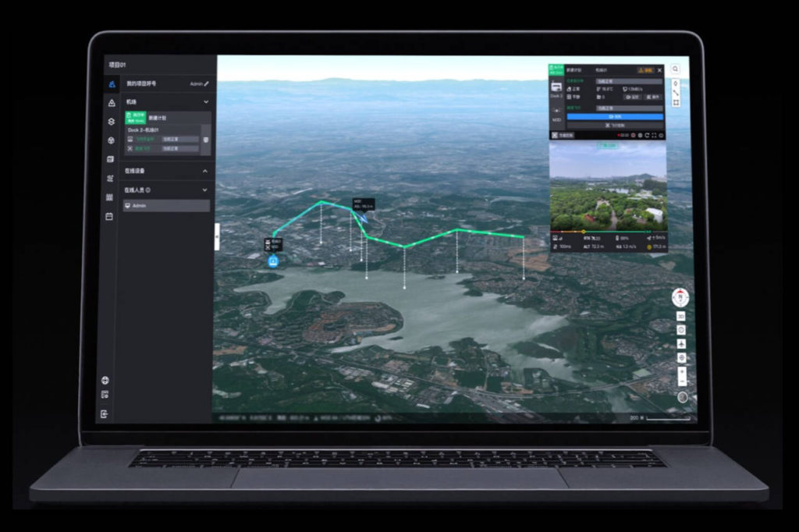Click the blue dock marker on map
This screenshot has width=799, height=532.
point(274,261)
